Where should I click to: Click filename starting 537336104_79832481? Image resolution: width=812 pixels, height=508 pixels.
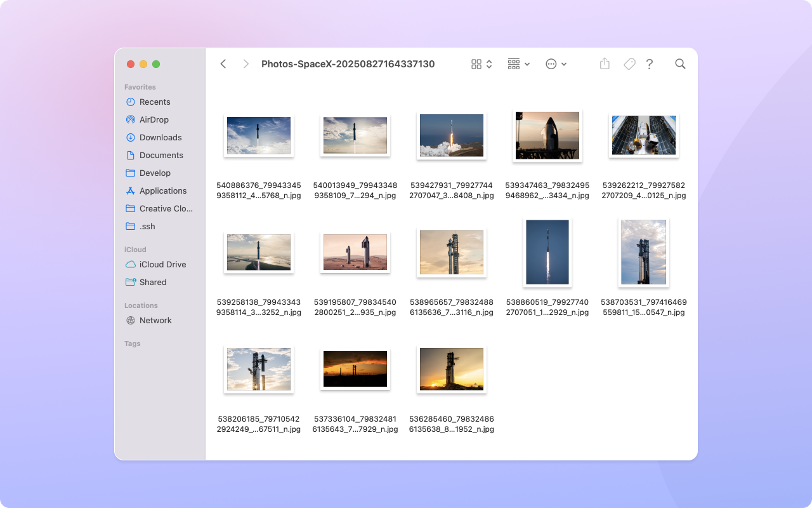coord(355,424)
